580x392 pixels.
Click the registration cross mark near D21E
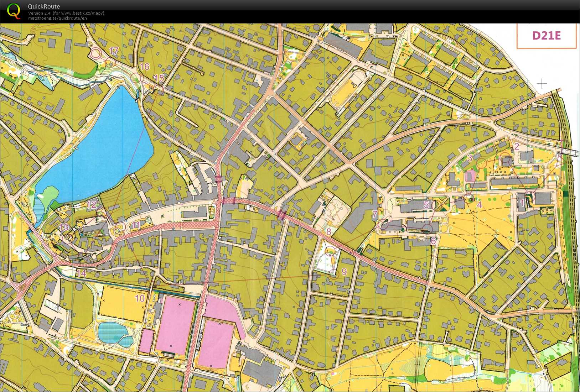(542, 84)
